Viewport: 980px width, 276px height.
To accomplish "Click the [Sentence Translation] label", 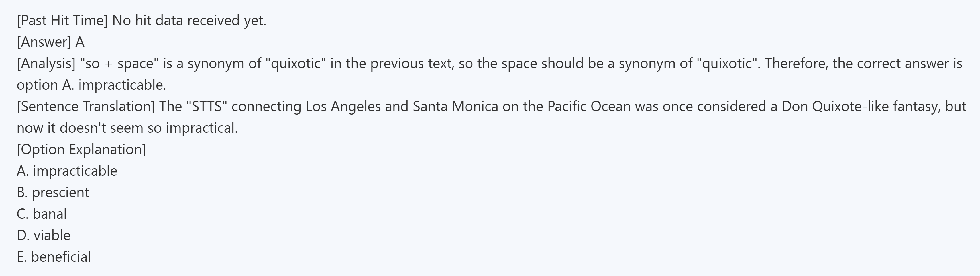I will click(86, 107).
